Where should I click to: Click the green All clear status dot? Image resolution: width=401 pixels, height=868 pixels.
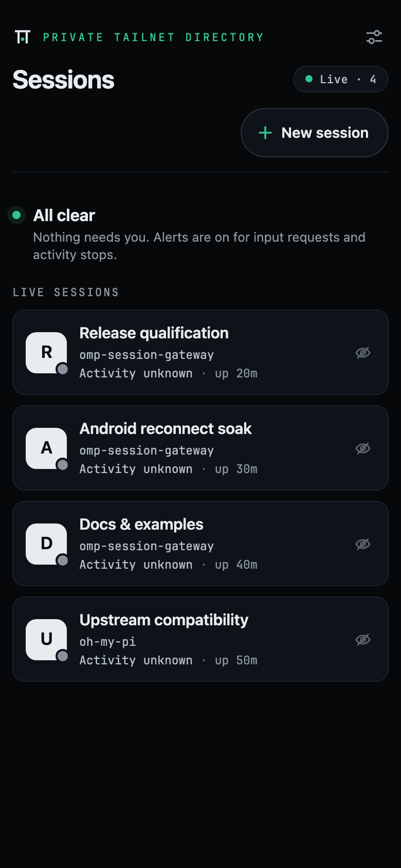click(16, 215)
